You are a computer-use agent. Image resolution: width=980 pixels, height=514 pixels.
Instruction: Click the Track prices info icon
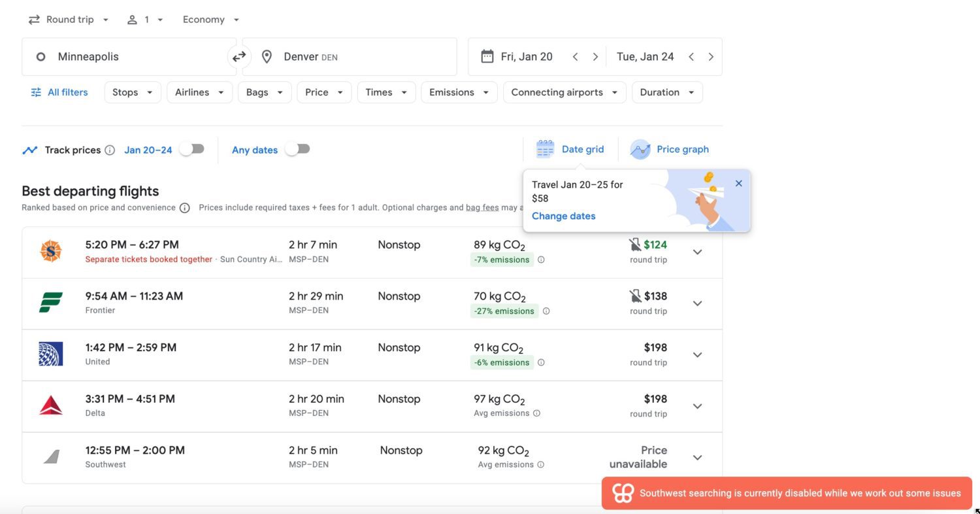[110, 150]
